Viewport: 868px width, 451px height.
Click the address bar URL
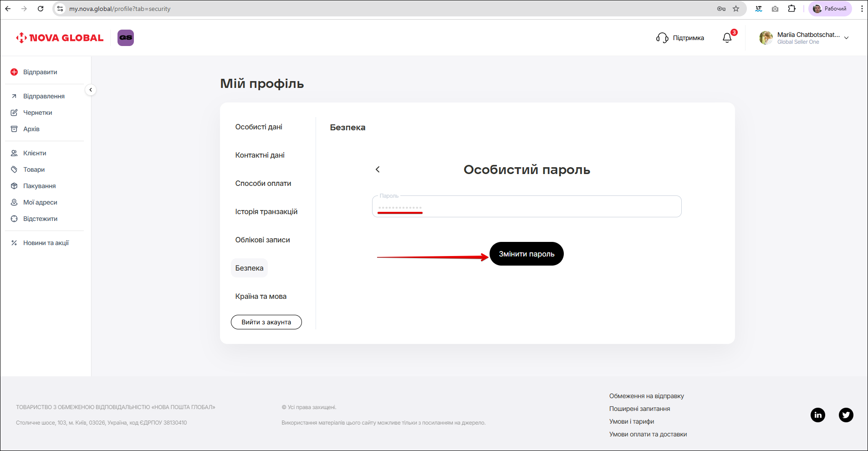point(120,9)
